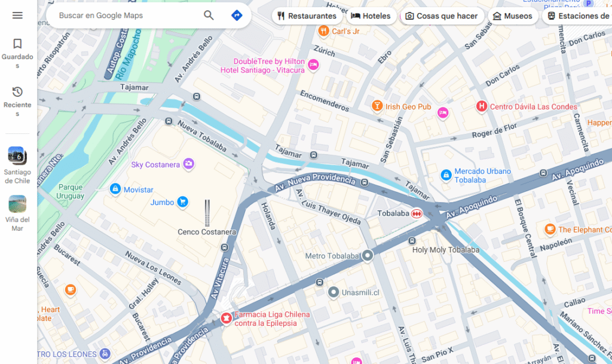Viewport: 612px width, 364px height.
Task: Click the hotel pin beside Irish Geo Pub
Action: click(x=443, y=113)
